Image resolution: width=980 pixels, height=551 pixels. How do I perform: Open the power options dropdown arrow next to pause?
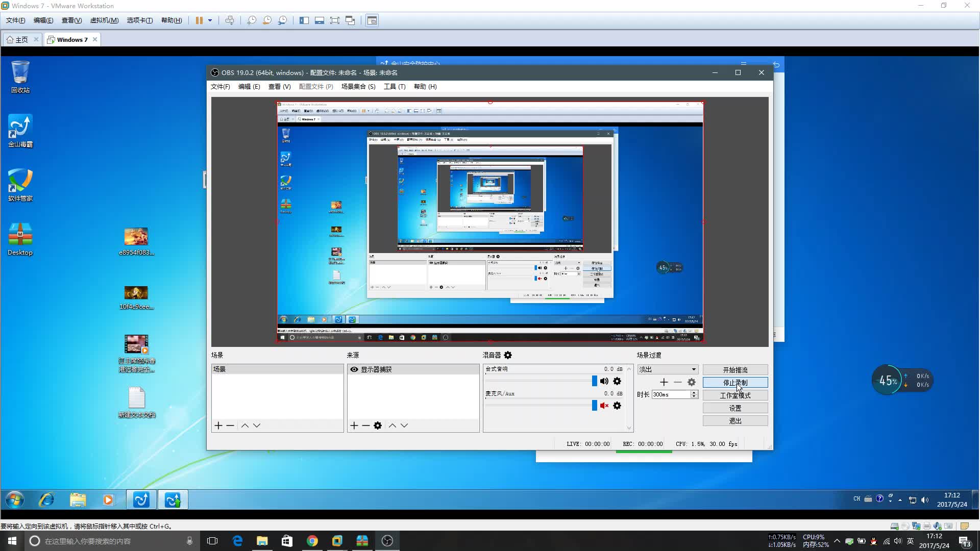pos(210,20)
